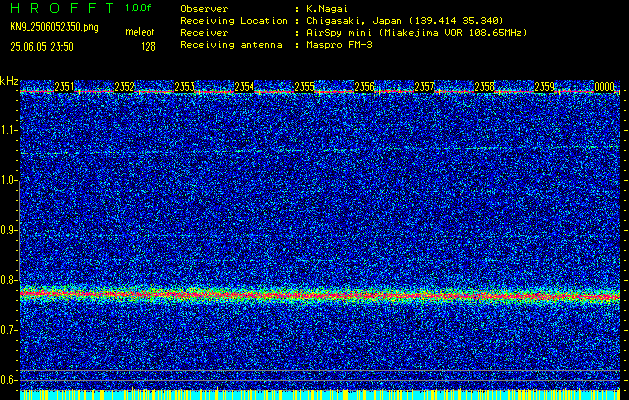This screenshot has width=629, height=400.
Task: Click the Receiving antenna field label
Action: [231, 45]
